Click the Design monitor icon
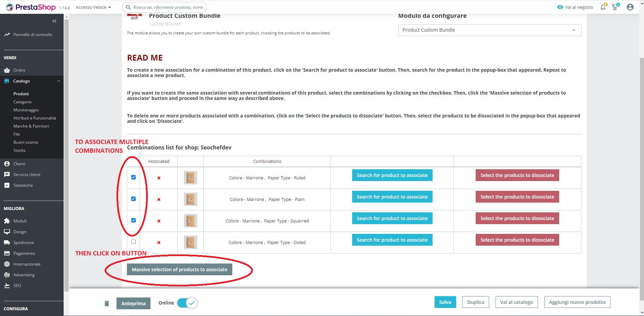 point(7,232)
